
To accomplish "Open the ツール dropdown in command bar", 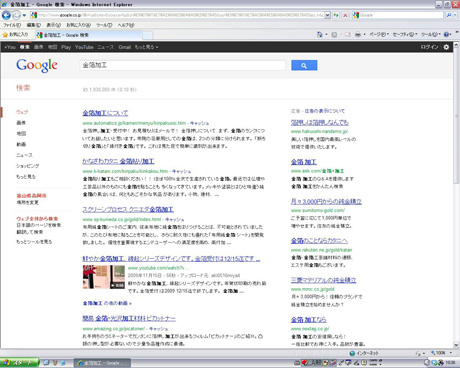I will 431,34.
